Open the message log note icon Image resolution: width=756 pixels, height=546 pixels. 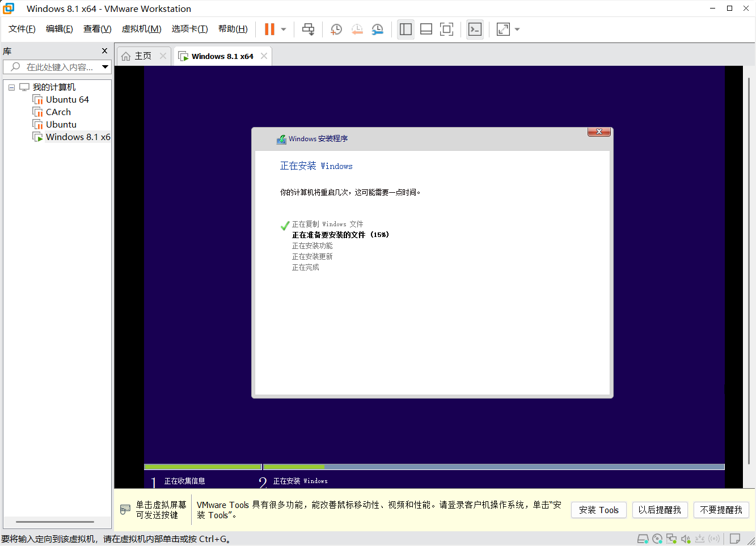point(735,539)
